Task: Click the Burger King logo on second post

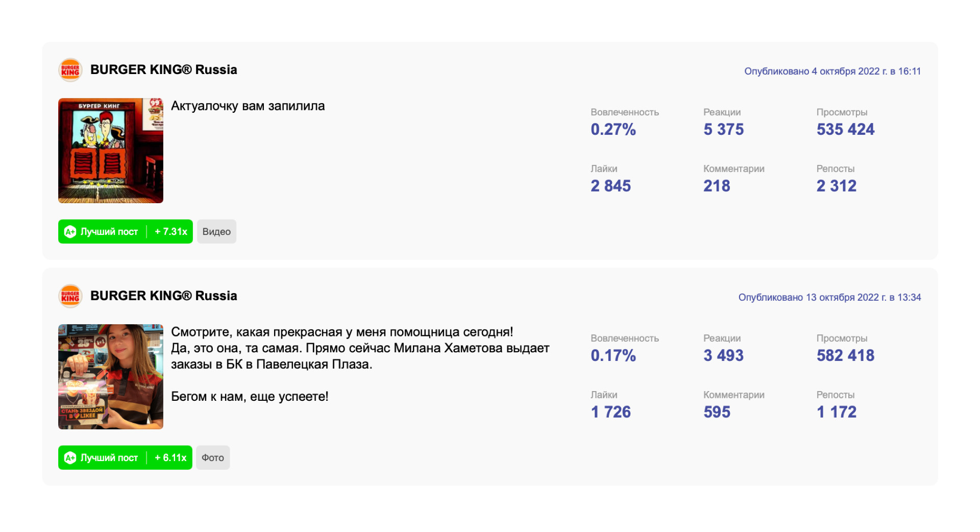Action: [x=70, y=296]
